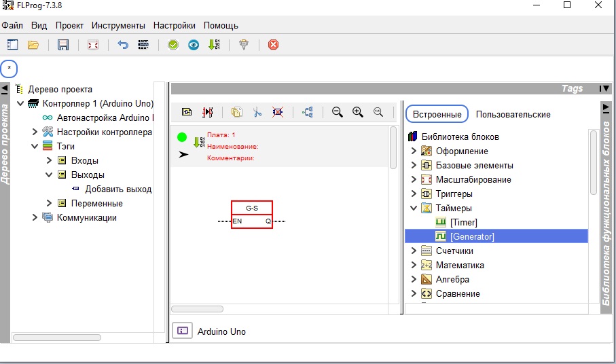
Task: Click the red X circle toolbar icon
Action: [273, 45]
